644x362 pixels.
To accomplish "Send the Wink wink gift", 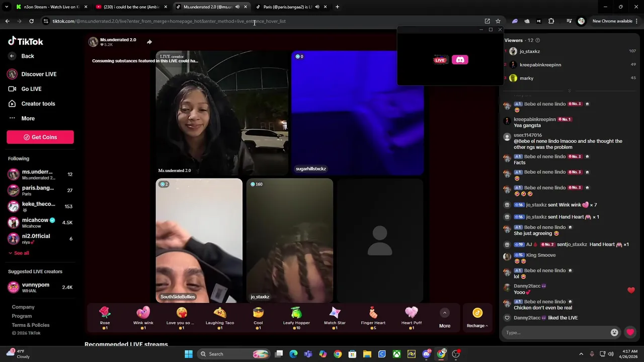I will tap(143, 318).
